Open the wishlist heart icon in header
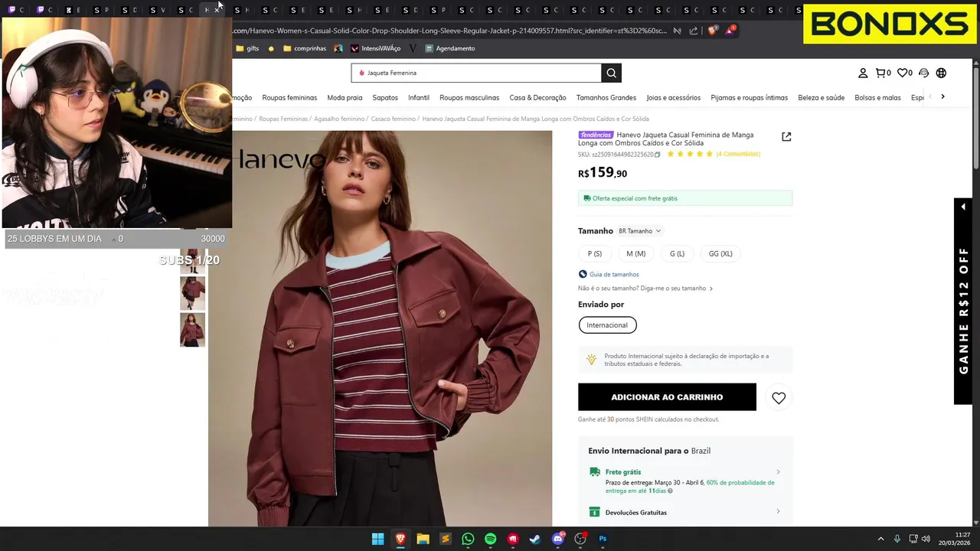 pos(904,73)
